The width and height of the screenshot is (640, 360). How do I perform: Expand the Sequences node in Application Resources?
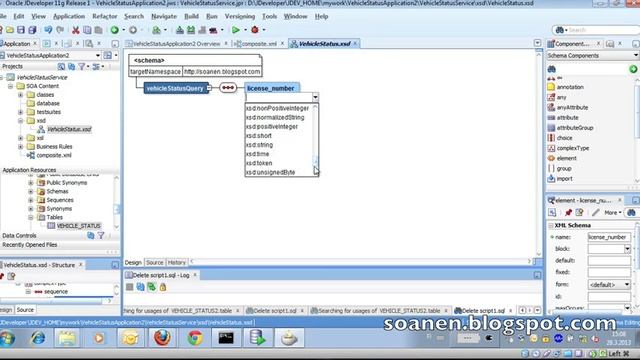click(31, 200)
